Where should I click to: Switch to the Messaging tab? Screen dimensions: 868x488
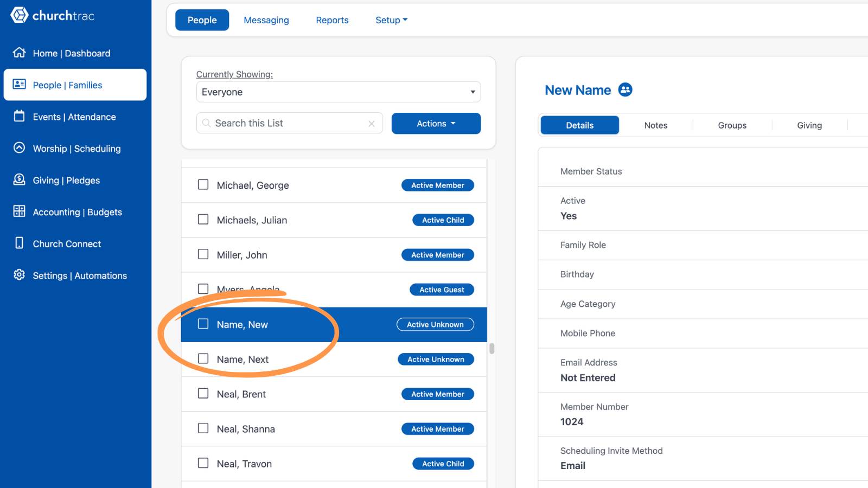point(266,20)
